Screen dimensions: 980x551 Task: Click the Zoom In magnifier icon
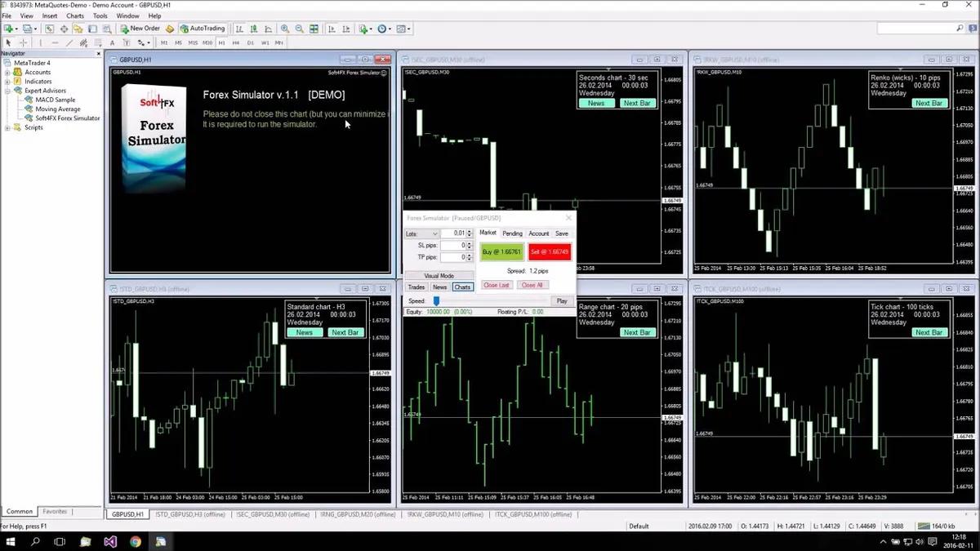click(284, 29)
